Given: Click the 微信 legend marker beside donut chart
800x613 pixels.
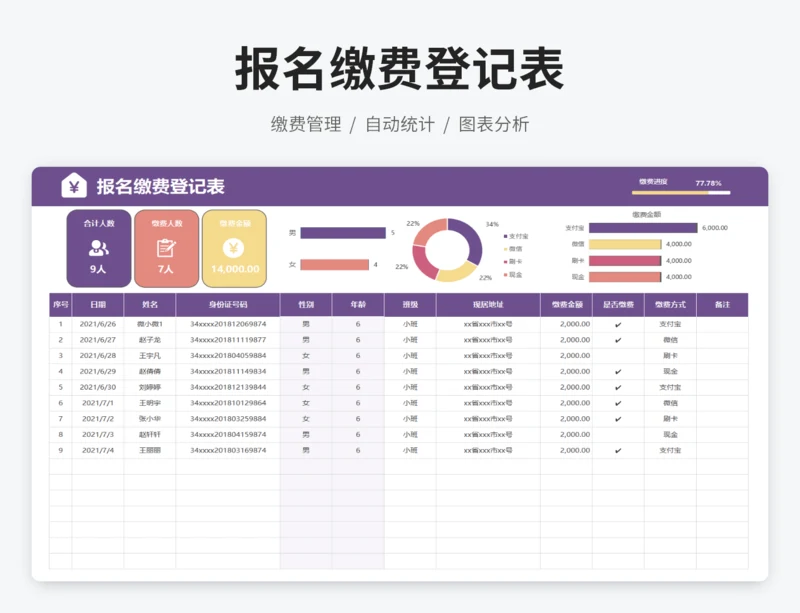Looking at the screenshot, I should coord(506,249).
